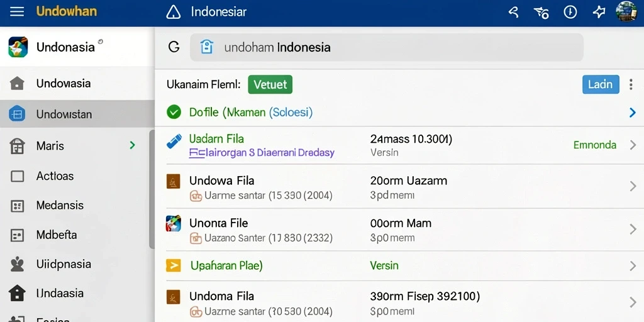This screenshot has height=322, width=644.
Task: Click the grid icon next to Medansis
Action: [x=17, y=206]
